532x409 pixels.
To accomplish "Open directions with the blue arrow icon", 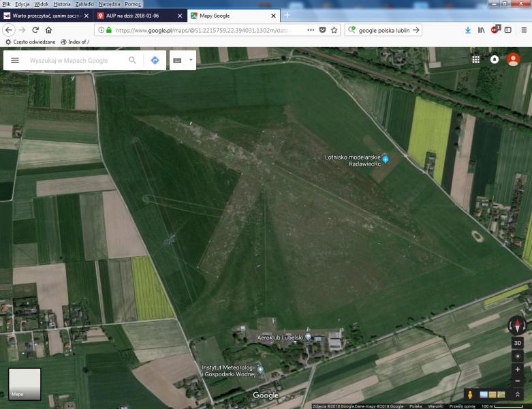I will [155, 60].
